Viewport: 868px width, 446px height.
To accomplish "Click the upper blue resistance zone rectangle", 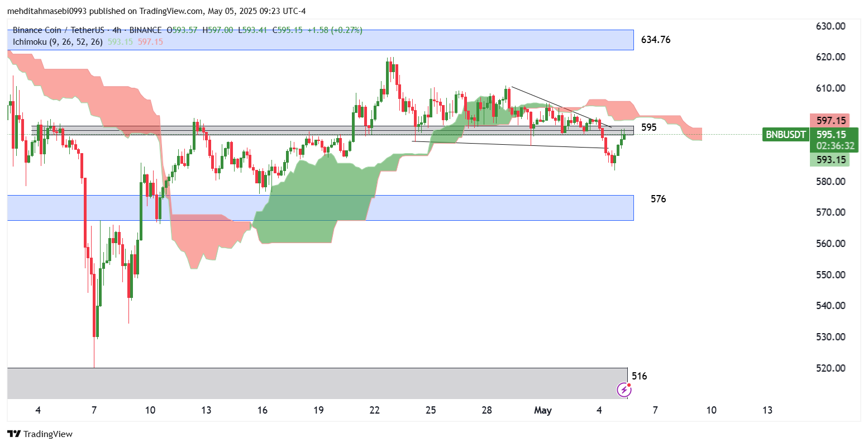I will pos(321,40).
